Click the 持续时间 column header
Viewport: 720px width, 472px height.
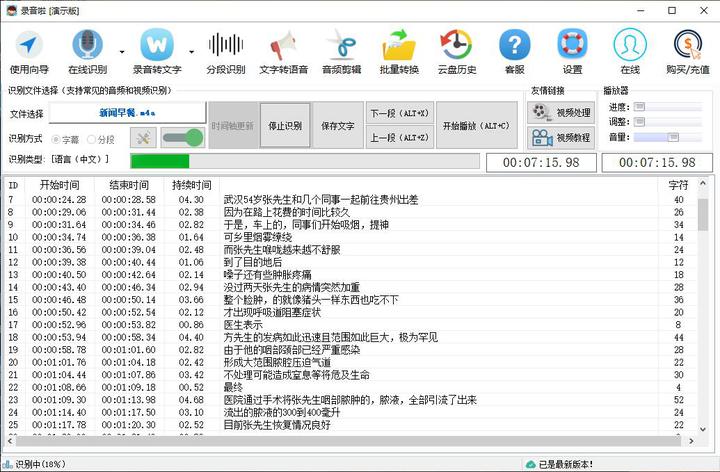191,185
